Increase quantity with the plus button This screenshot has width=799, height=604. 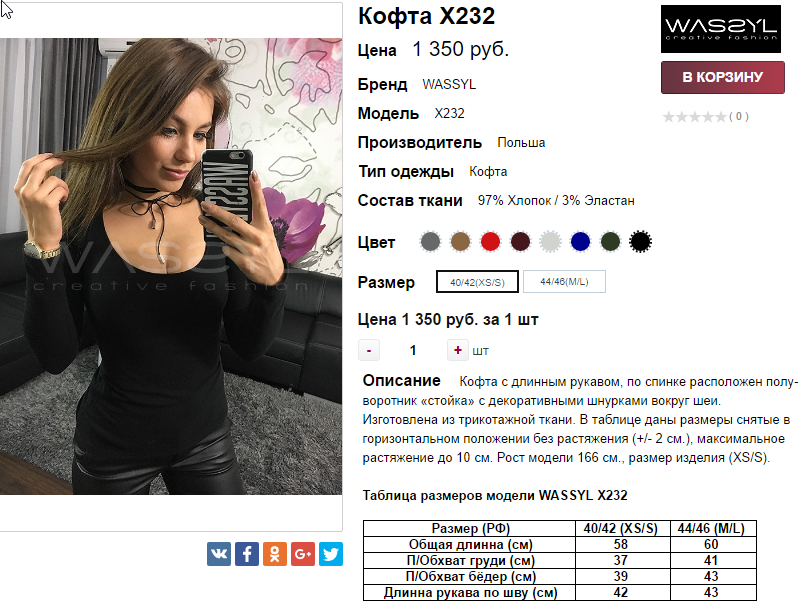458,350
